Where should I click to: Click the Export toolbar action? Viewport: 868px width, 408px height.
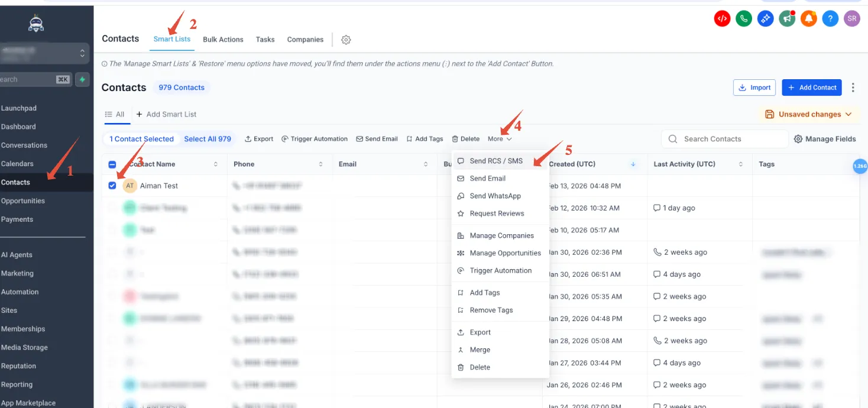[x=259, y=139]
